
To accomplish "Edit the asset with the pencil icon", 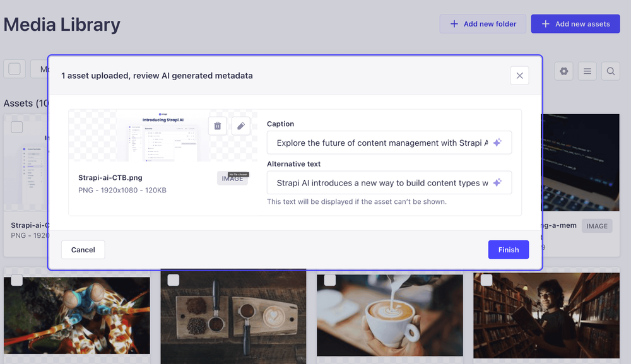I will [240, 126].
